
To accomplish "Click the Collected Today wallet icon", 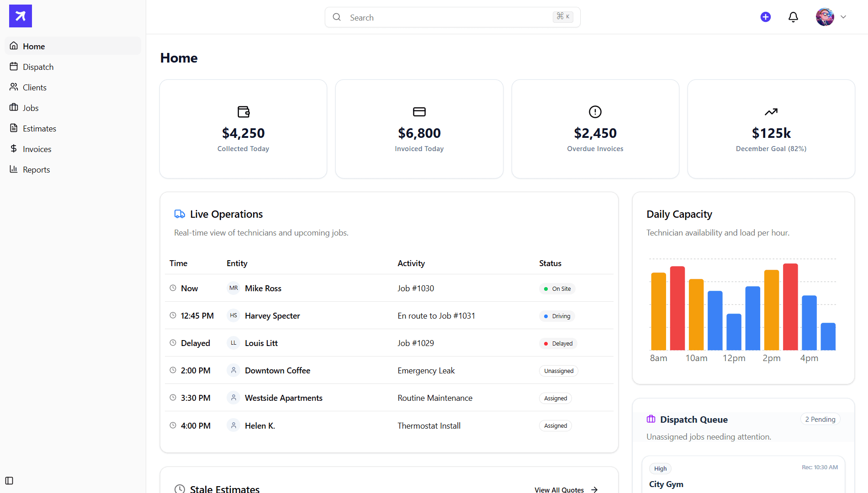I will 243,112.
